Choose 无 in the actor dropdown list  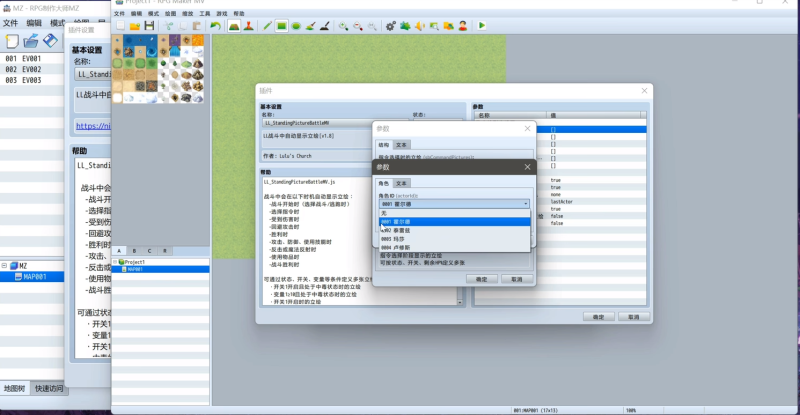[454, 213]
